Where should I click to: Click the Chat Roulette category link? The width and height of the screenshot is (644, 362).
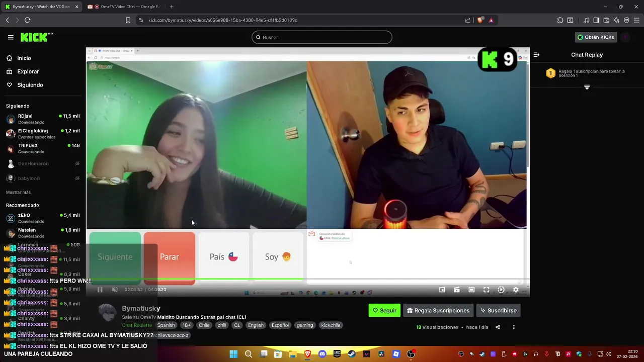137,325
